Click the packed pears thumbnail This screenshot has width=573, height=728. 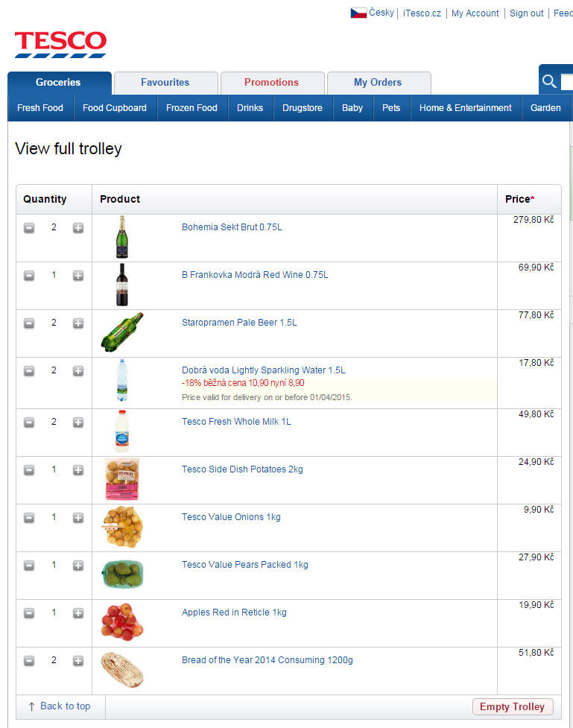[x=122, y=575]
